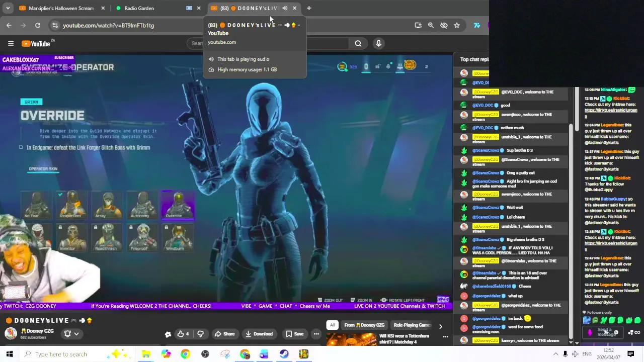This screenshot has width=644, height=362.
Task: Select the locked Fireproof skin
Action: coord(142,238)
